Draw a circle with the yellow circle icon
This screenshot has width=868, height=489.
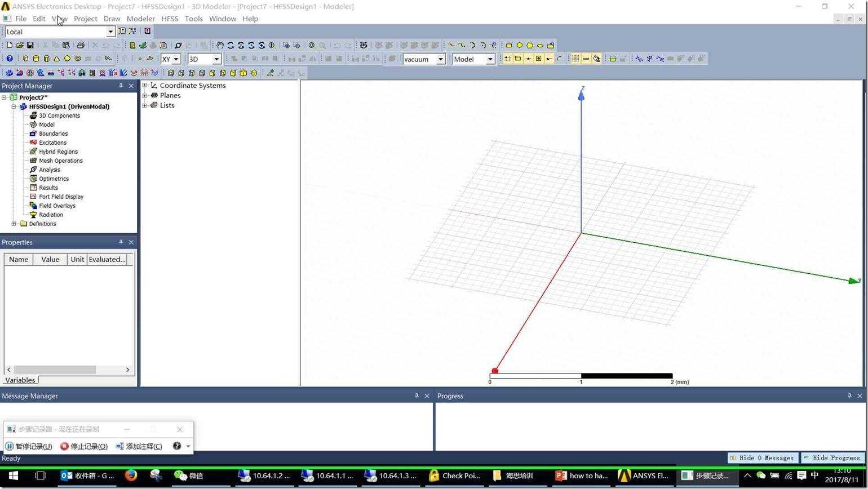[x=520, y=45]
